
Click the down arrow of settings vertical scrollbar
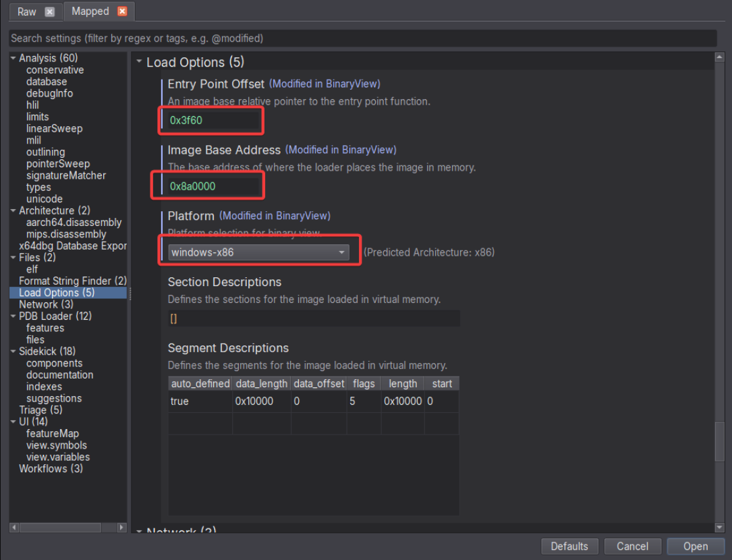click(720, 527)
